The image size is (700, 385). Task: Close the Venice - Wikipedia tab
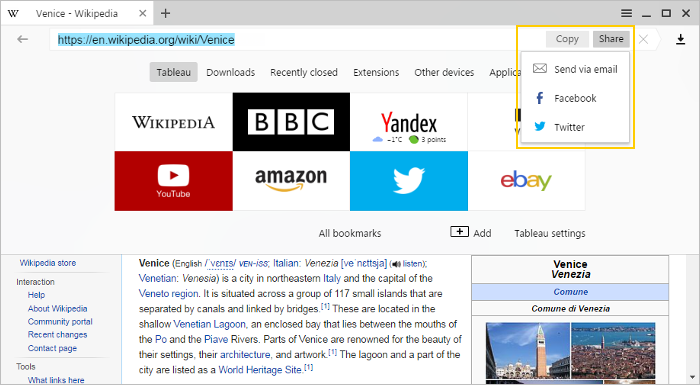pyautogui.click(x=143, y=13)
